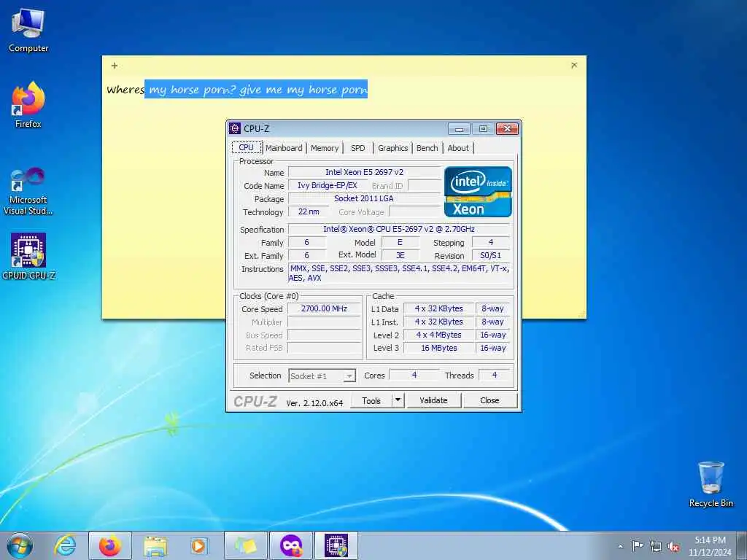747x560 pixels.
Task: Switch to Firefox in the taskbar
Action: tap(110, 545)
